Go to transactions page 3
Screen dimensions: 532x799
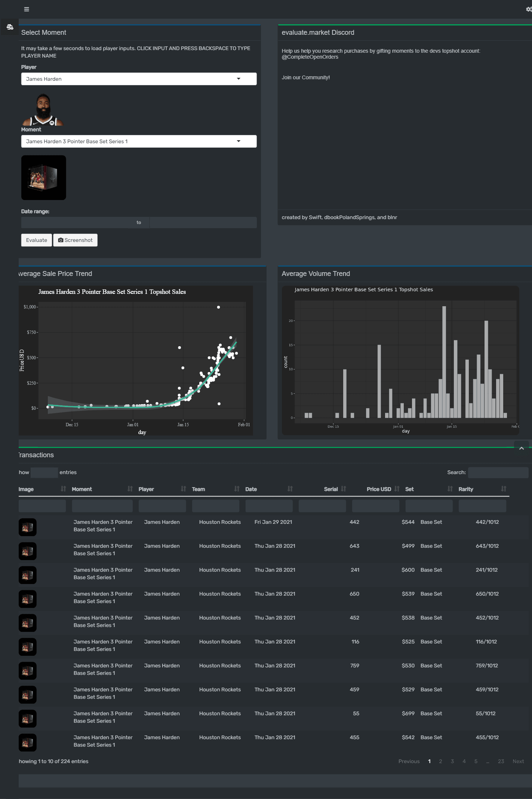click(x=452, y=761)
